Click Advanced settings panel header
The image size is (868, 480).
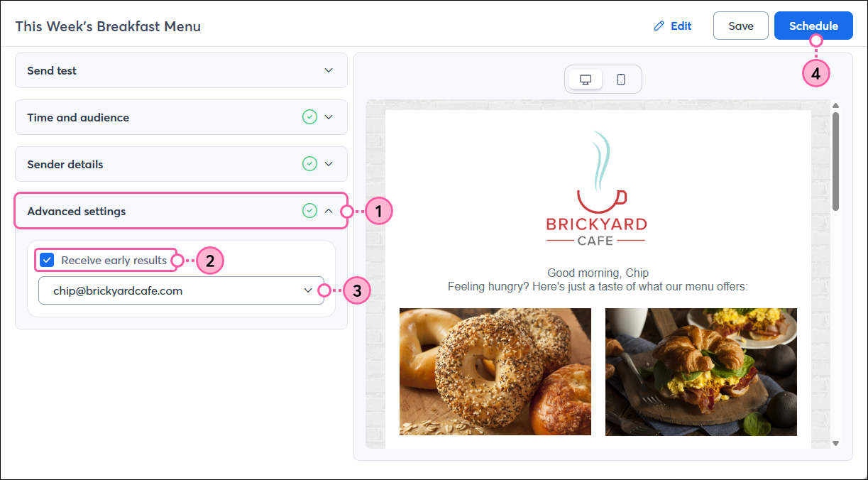coord(181,211)
